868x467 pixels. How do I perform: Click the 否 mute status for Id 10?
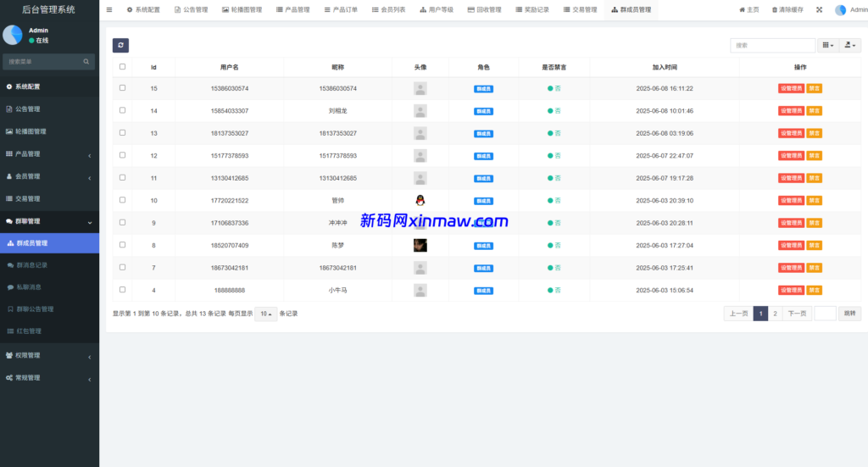coord(554,200)
